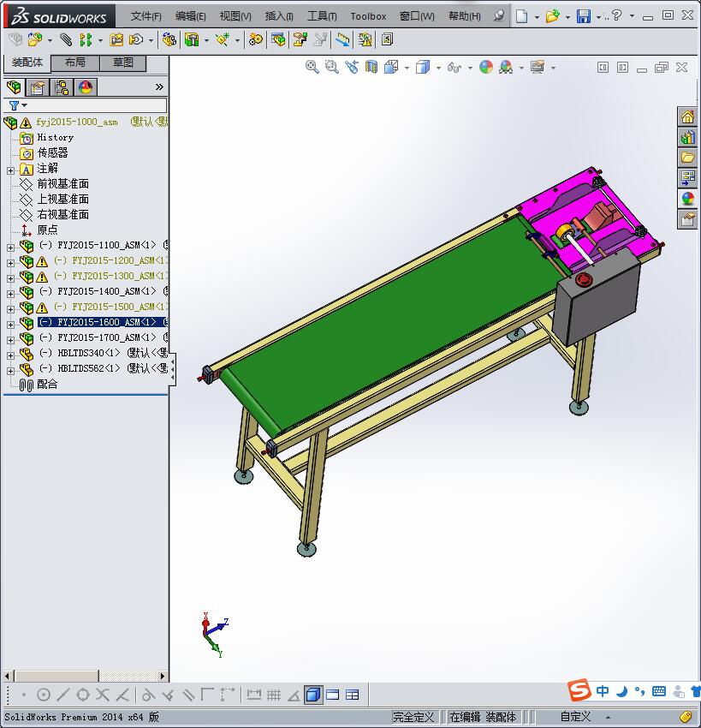Expand the HBLTDS340<1> tree node
701x728 pixels.
pos(10,355)
